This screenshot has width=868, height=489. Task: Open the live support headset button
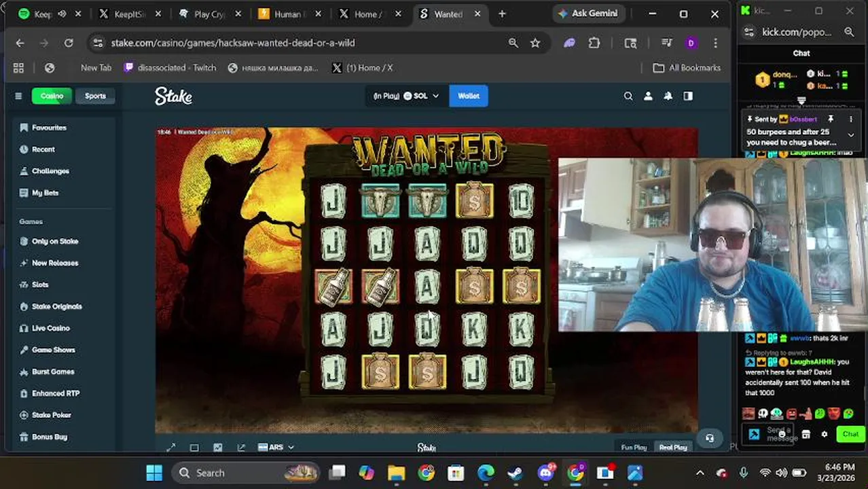coord(710,438)
